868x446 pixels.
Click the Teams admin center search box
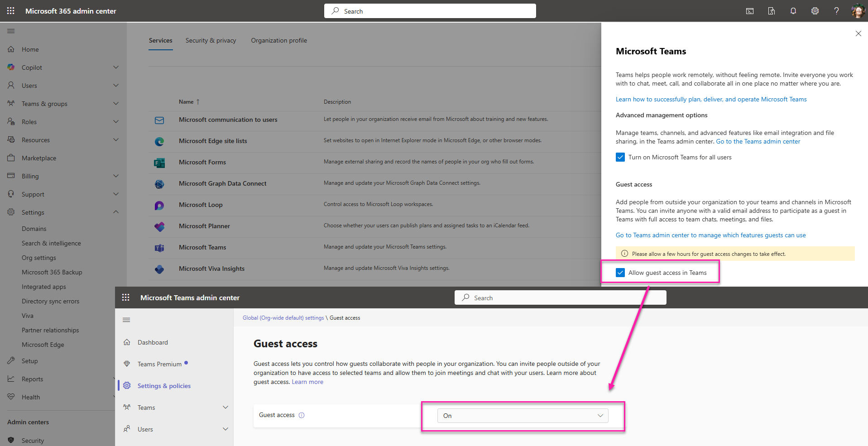point(561,297)
